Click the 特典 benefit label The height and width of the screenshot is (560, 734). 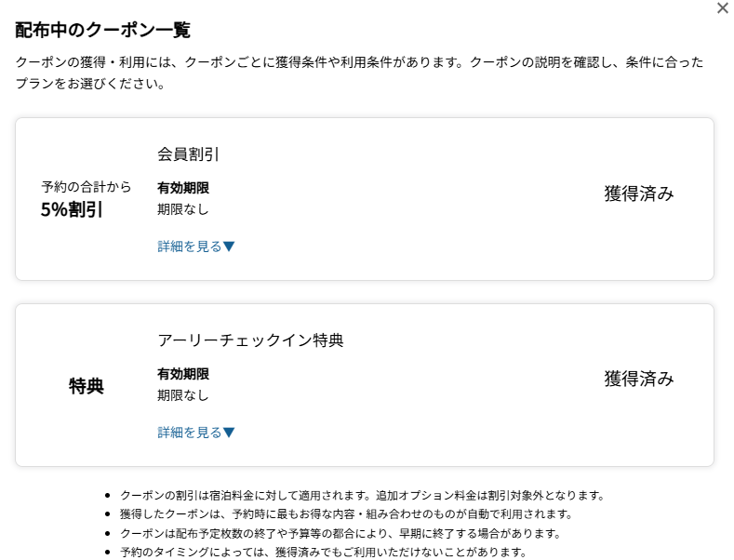point(87,386)
